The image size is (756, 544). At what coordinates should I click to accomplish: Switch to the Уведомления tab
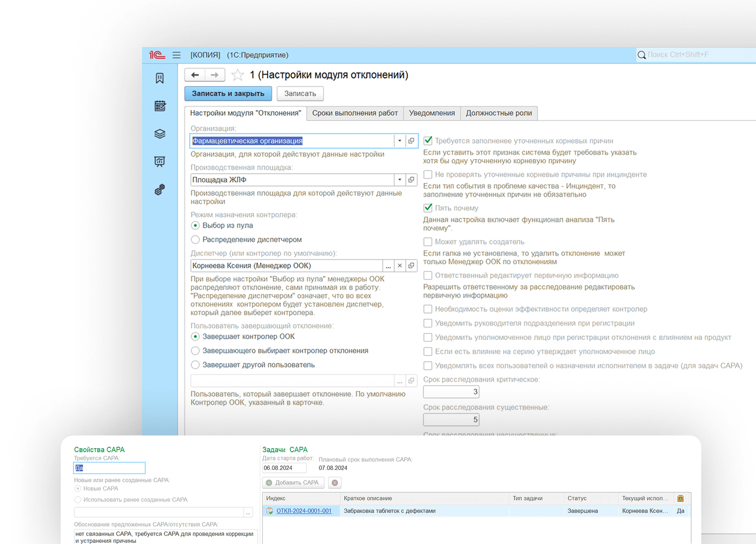tap(432, 114)
